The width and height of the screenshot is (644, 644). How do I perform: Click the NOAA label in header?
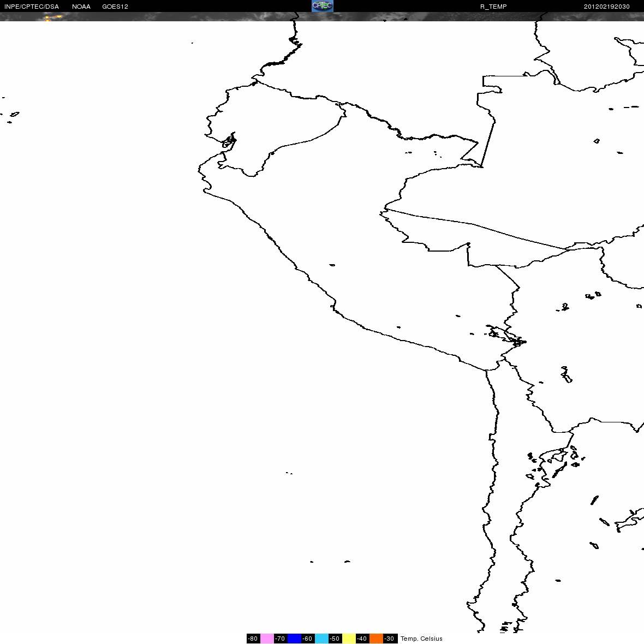pyautogui.click(x=81, y=7)
